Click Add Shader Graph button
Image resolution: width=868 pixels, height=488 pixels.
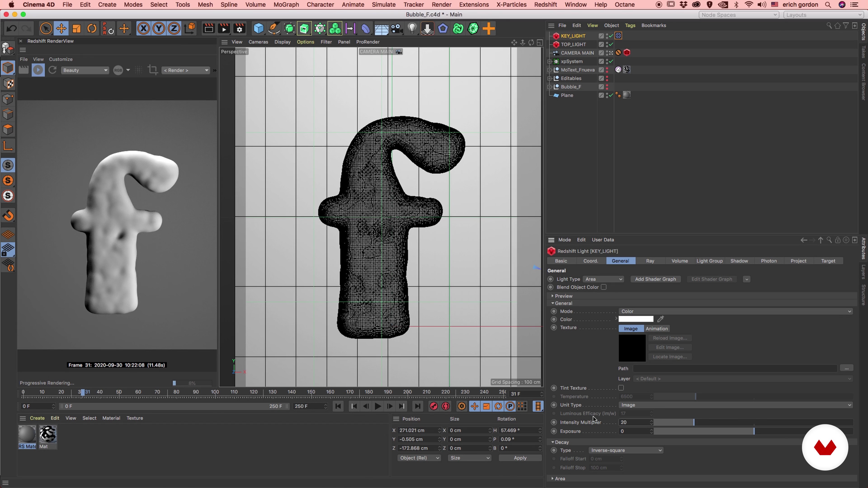(x=655, y=279)
